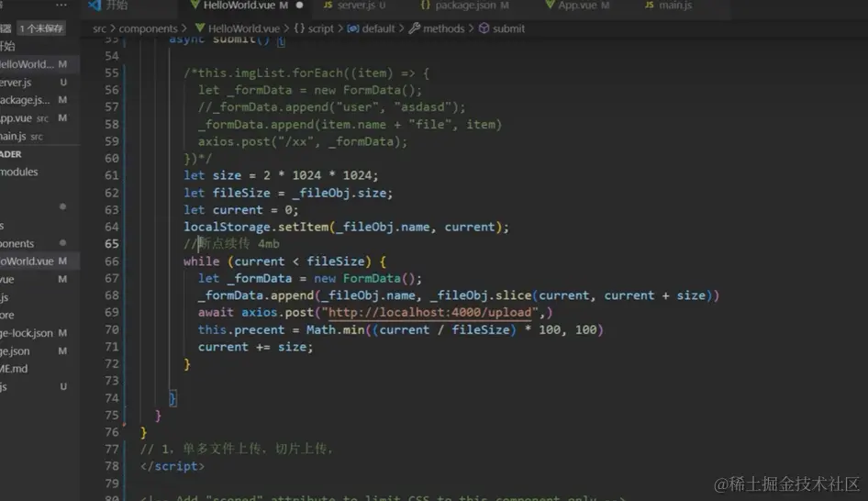Click the unsaved dot on HelloWorld.vue tab
This screenshot has width=868, height=501.
[x=299, y=5]
